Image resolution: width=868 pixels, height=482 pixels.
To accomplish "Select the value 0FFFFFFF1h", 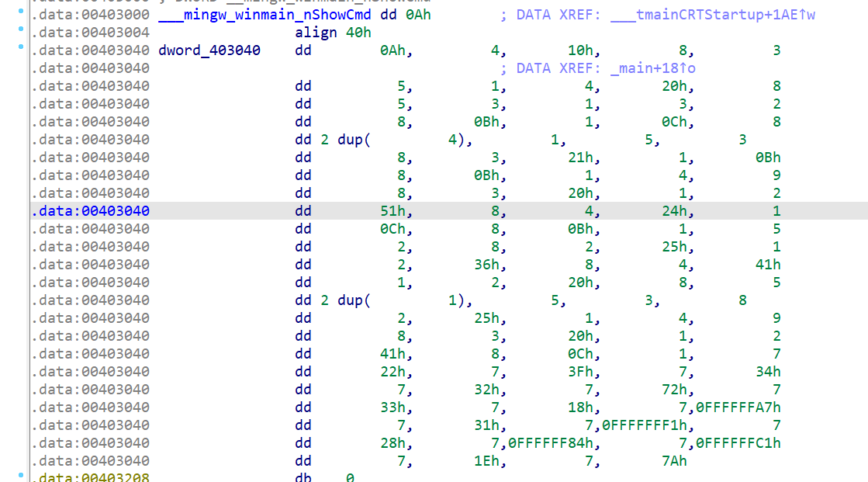I will (x=645, y=425).
